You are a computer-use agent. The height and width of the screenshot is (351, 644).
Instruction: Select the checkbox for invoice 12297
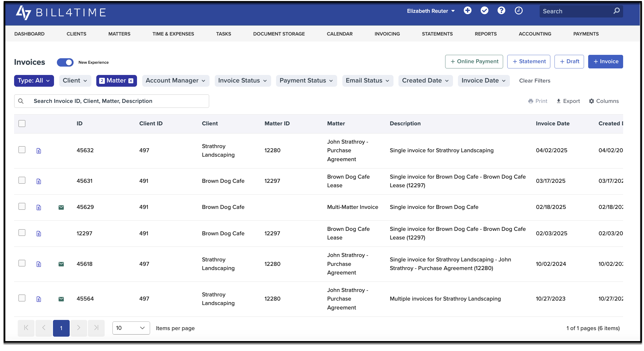click(22, 232)
